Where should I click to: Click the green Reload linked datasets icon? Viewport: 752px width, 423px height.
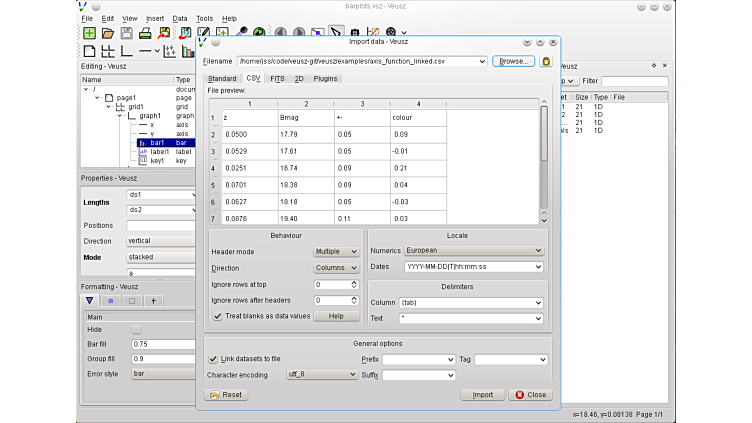259,32
